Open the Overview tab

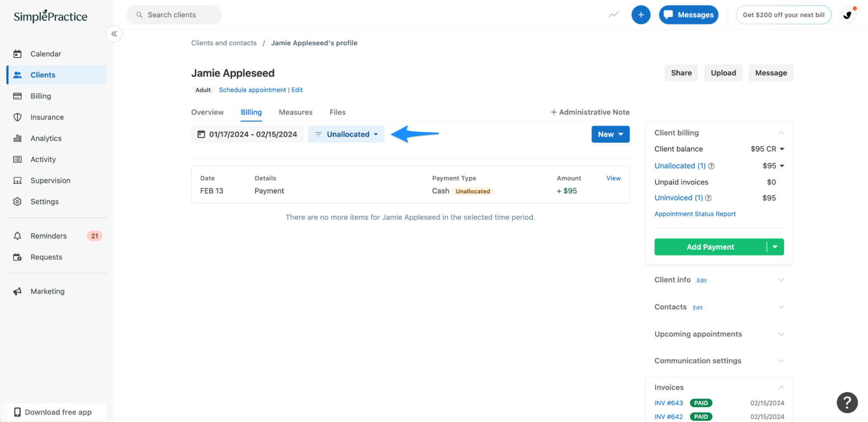click(208, 112)
